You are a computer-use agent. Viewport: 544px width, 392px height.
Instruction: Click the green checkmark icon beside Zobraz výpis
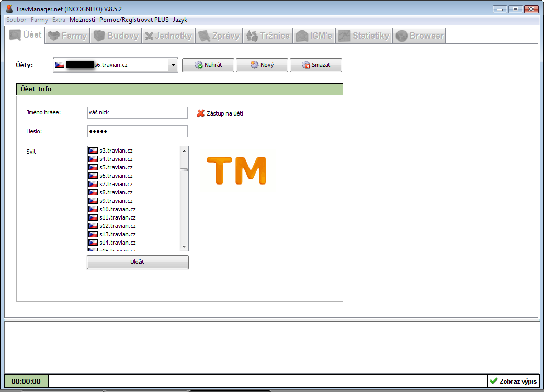tap(493, 381)
